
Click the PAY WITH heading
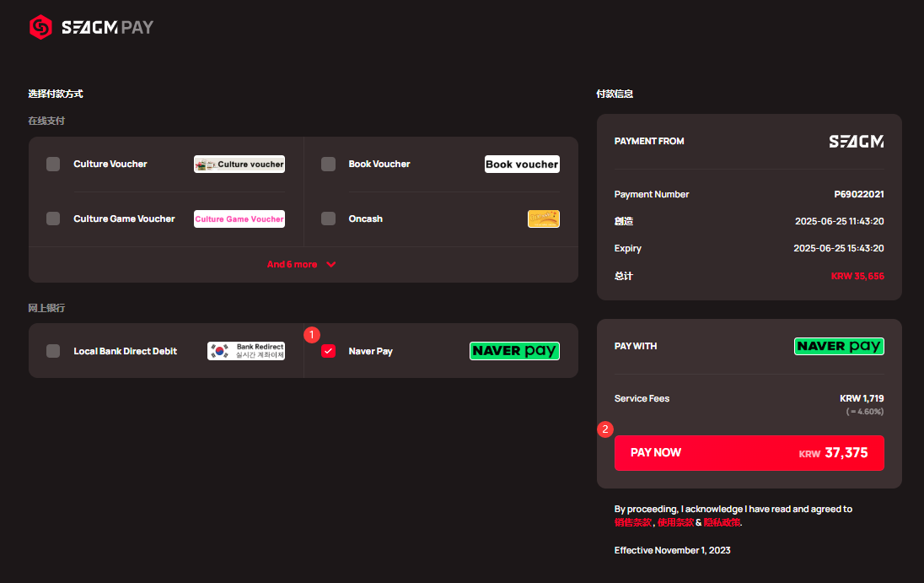pos(636,346)
